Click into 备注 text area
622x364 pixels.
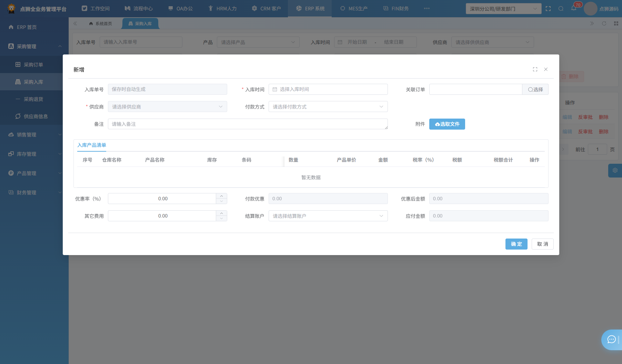[248, 124]
